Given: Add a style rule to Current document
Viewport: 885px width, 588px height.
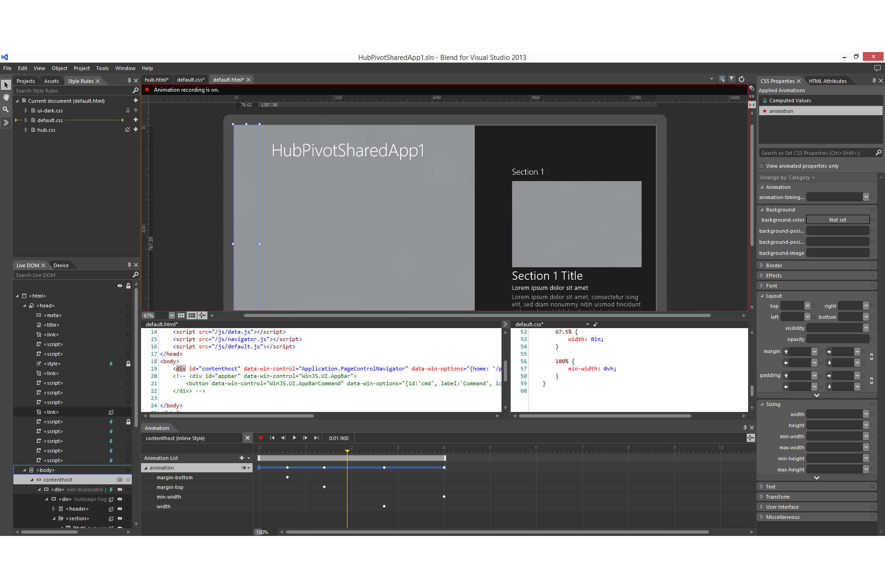Looking at the screenshot, I should click(136, 100).
